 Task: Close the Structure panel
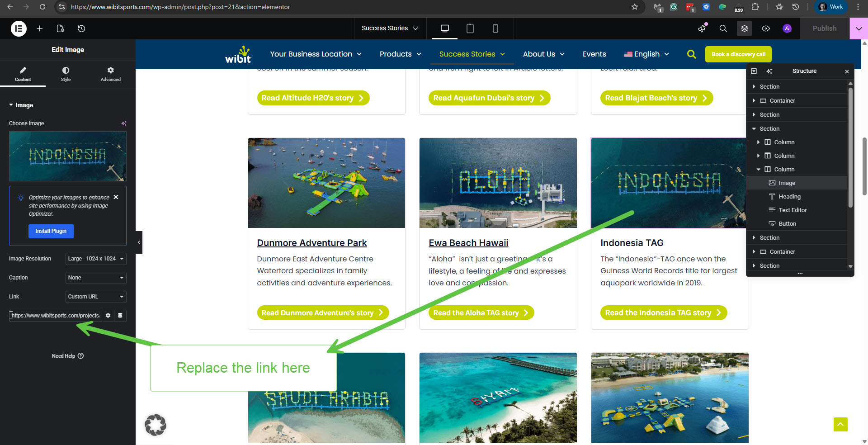pyautogui.click(x=847, y=71)
